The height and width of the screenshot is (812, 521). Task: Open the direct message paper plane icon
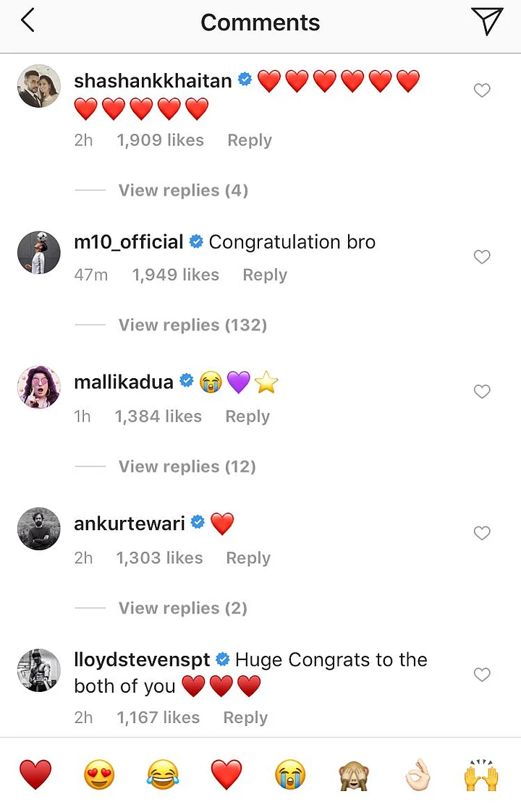tap(486, 22)
